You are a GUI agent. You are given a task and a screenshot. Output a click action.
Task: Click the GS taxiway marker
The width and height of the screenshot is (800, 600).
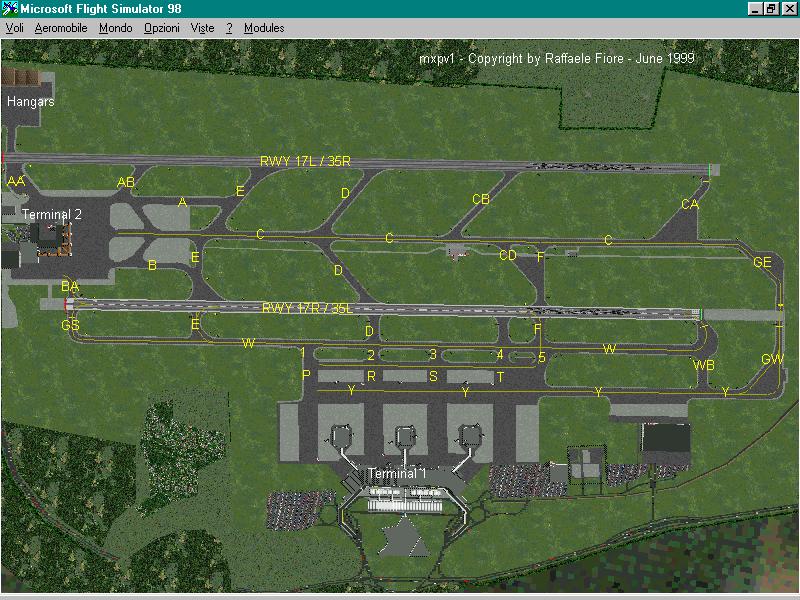70,325
